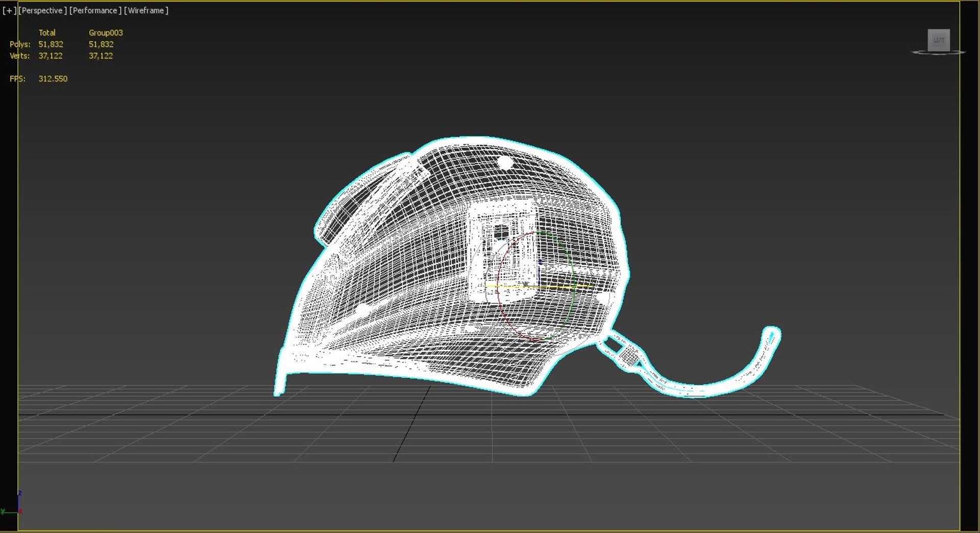The height and width of the screenshot is (533, 980).
Task: Click the FPS value "312.550"
Action: (x=53, y=79)
